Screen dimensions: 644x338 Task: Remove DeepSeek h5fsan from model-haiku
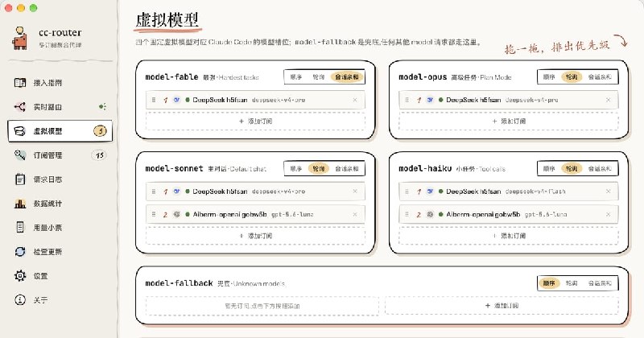(609, 192)
